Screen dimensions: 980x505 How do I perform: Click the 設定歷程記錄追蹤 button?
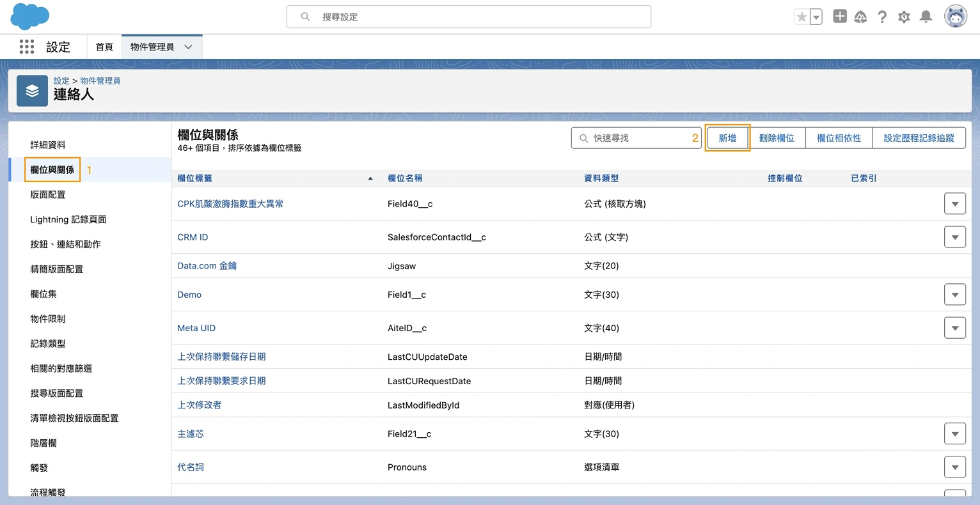919,137
